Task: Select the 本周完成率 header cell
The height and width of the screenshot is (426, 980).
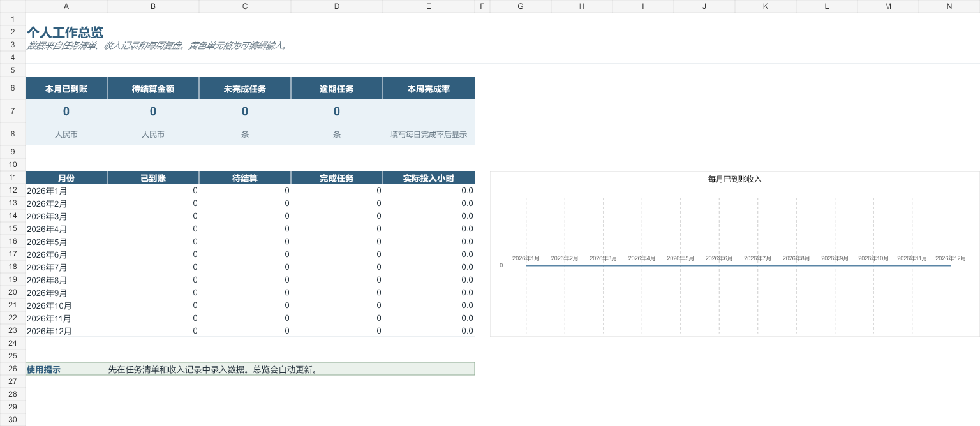Action: click(x=429, y=89)
